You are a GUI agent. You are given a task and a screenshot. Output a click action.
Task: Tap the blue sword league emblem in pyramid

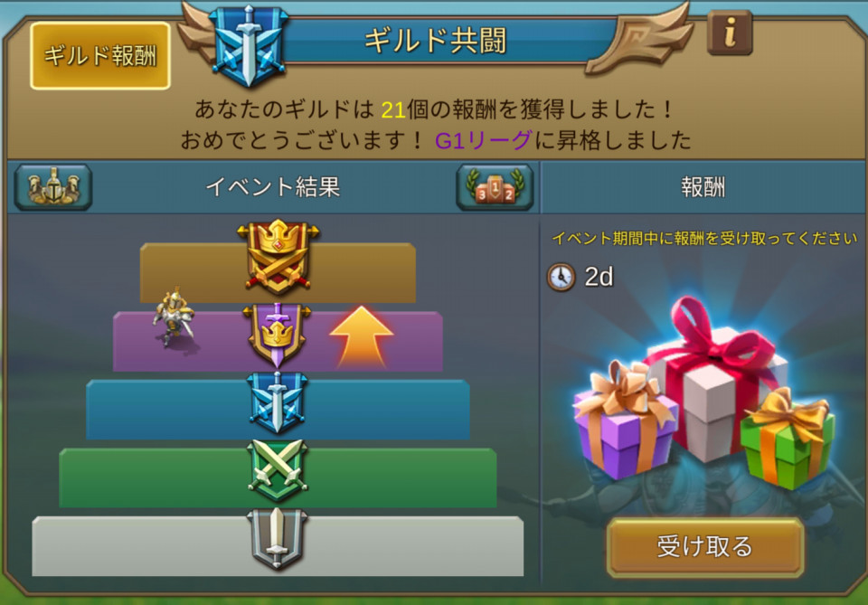[277, 403]
